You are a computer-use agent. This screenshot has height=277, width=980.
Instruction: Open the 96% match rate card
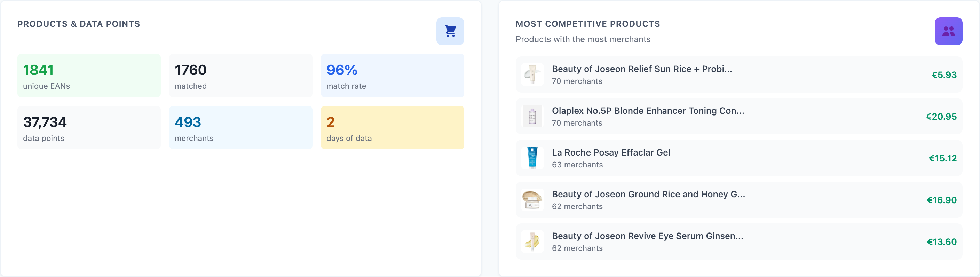[x=392, y=75]
